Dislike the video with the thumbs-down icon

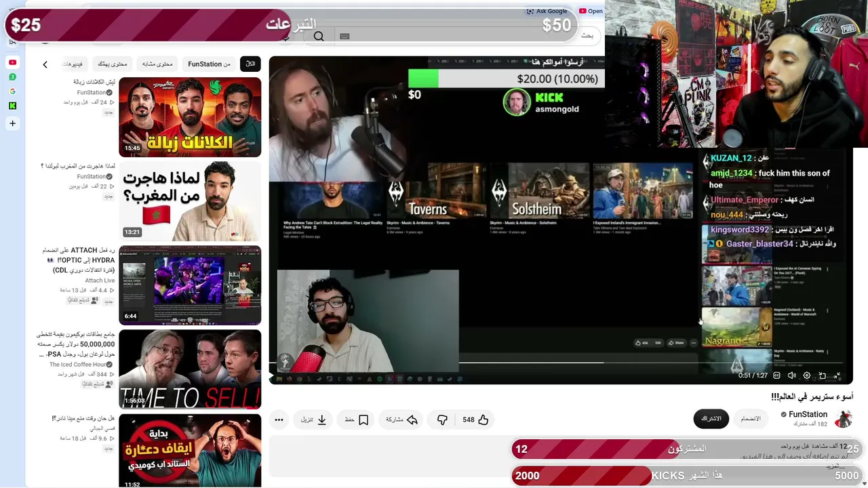442,420
